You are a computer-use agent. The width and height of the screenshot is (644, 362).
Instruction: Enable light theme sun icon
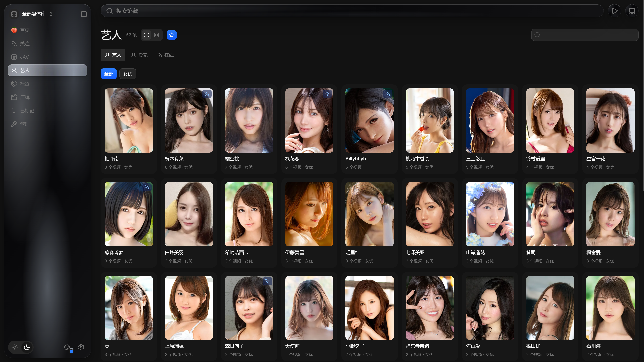(15, 347)
